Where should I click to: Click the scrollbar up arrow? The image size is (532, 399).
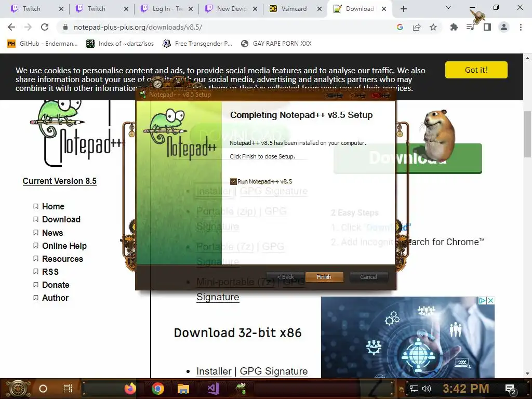(x=528, y=58)
